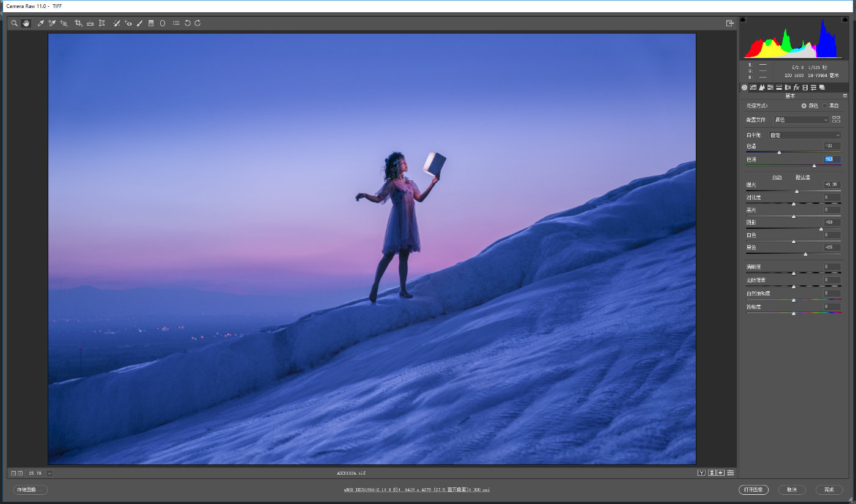Open the workflow options link at bottom
Image resolution: width=856 pixels, height=504 pixels.
(416, 490)
